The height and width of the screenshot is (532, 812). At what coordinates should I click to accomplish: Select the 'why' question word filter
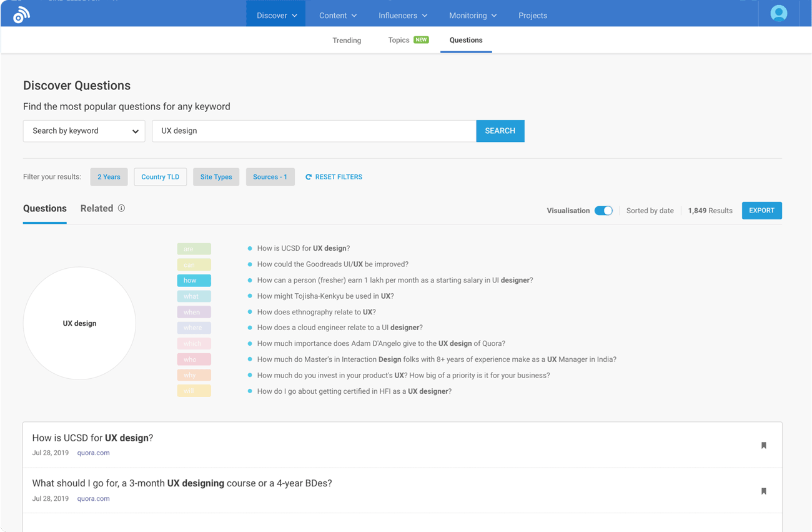pos(194,375)
